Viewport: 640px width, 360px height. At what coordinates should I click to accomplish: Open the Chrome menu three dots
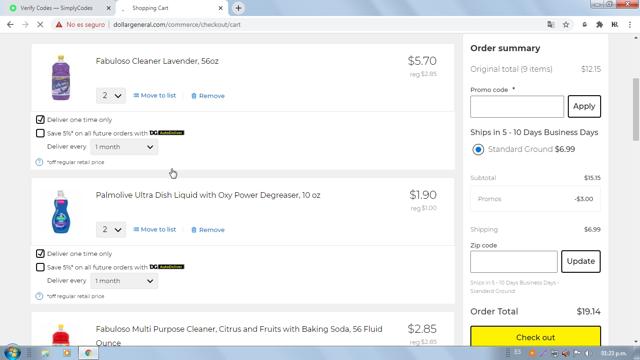click(630, 24)
